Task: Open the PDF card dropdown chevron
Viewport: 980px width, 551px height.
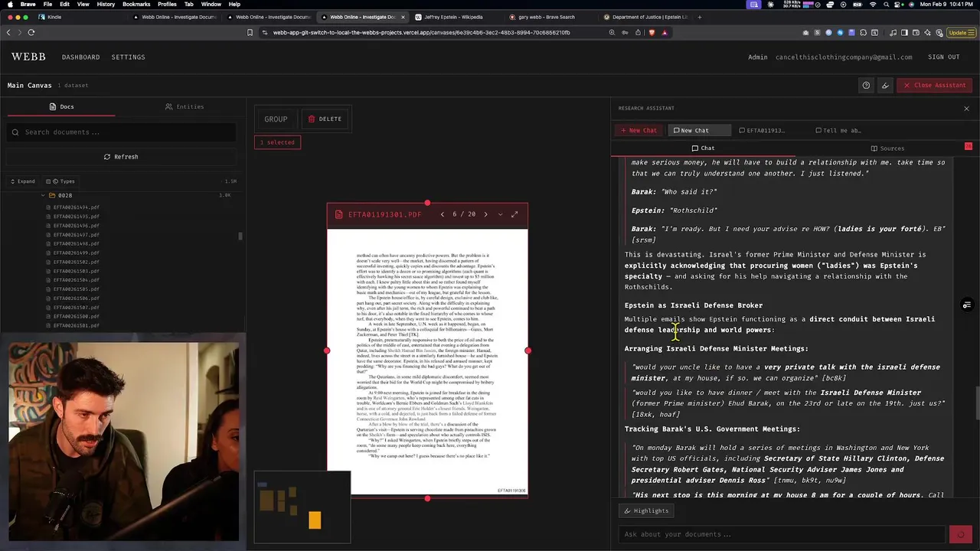Action: coord(500,214)
